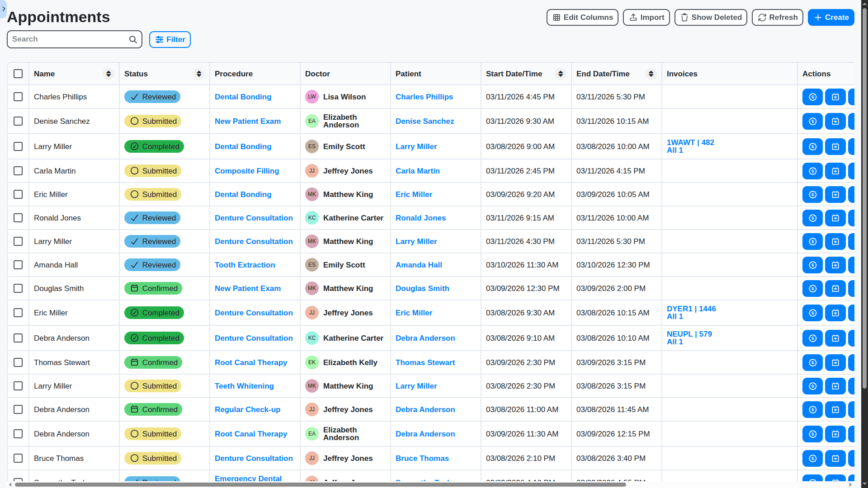
Task: Expand the sidebar with the top-left chevron
Action: [x=4, y=9]
